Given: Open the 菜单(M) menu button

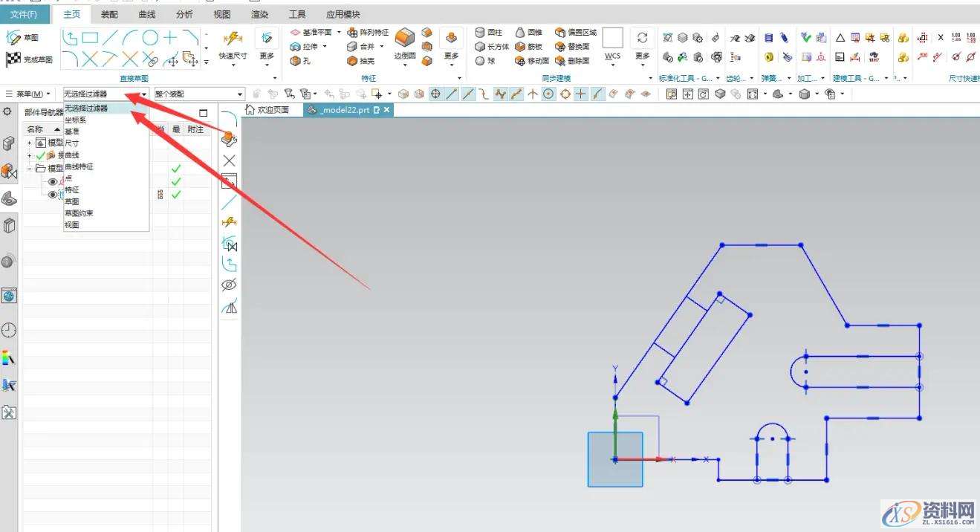Looking at the screenshot, I should (x=28, y=94).
